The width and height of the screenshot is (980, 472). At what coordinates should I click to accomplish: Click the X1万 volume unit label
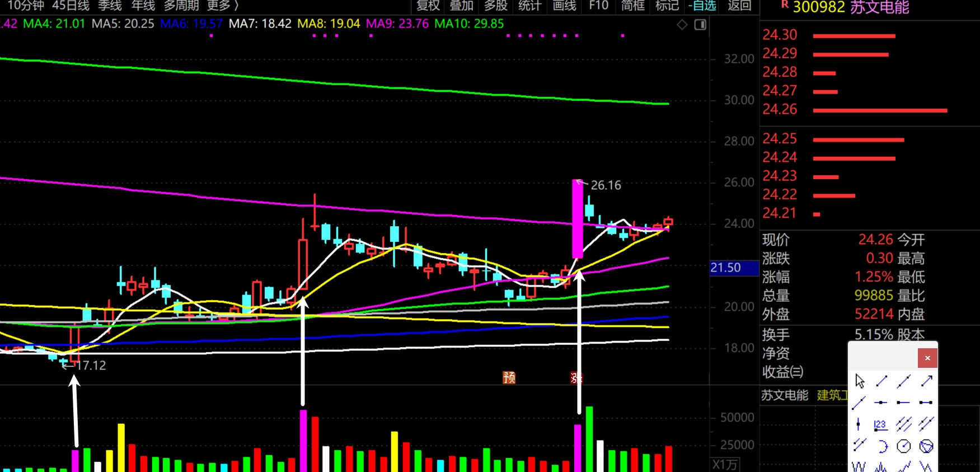(x=725, y=465)
